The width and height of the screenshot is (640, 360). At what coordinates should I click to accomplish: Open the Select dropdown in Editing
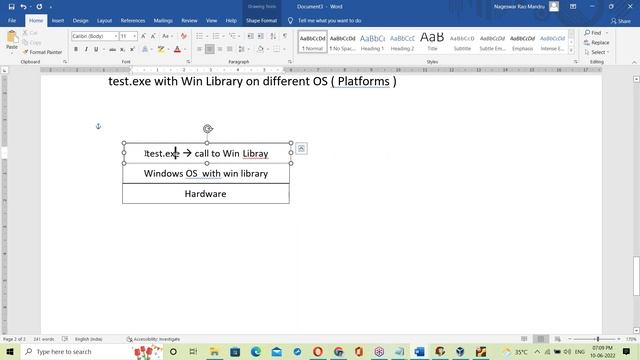[x=596, y=52]
